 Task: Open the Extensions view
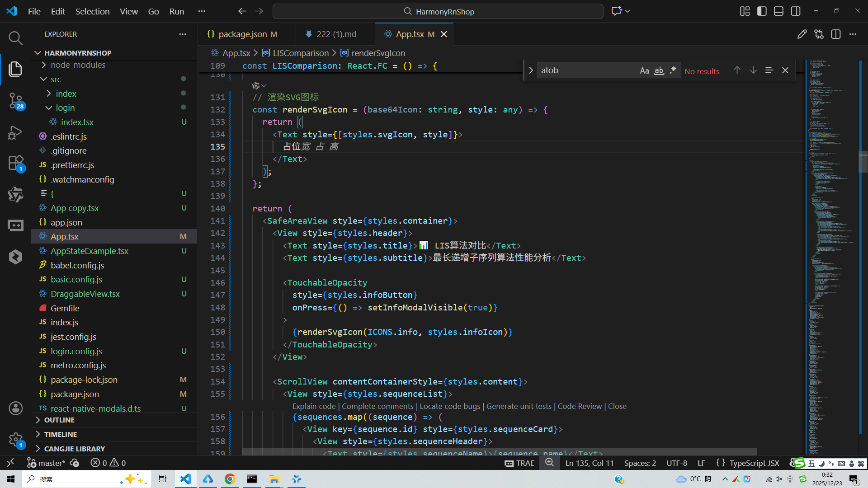[15, 163]
